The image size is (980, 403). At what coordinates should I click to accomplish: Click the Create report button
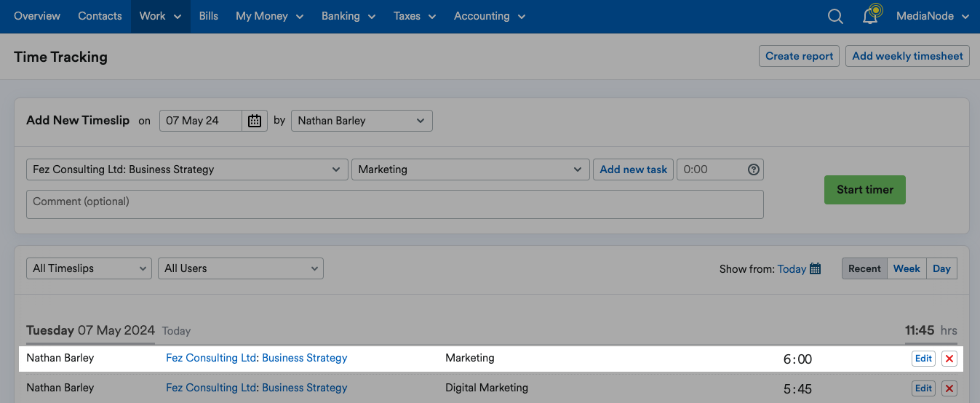pyautogui.click(x=799, y=56)
